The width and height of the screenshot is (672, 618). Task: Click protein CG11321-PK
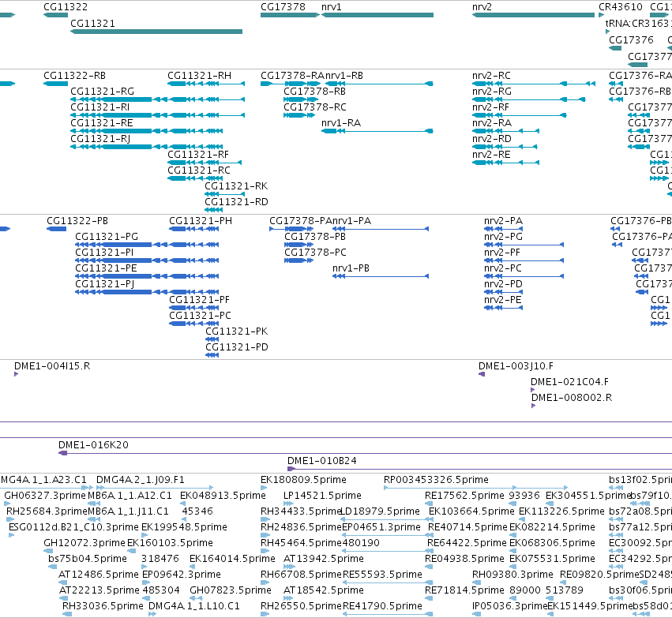(237, 331)
